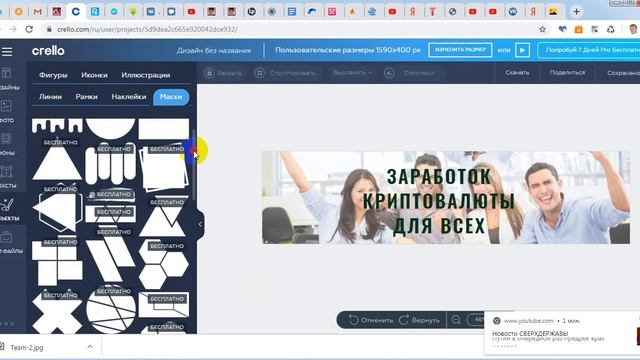Click the Pro 7-day free trial button
Image resolution: width=640 pixels, height=360 pixels.
click(x=590, y=50)
